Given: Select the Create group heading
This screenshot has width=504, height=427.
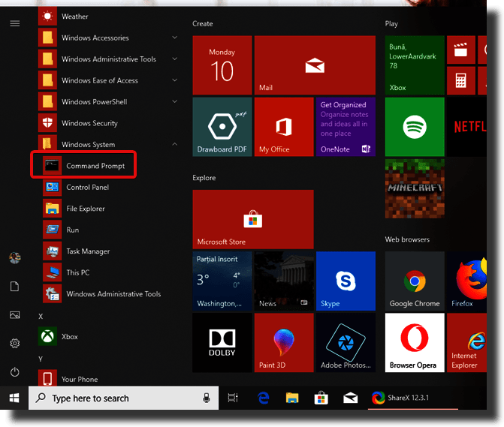Looking at the screenshot, I should [203, 24].
